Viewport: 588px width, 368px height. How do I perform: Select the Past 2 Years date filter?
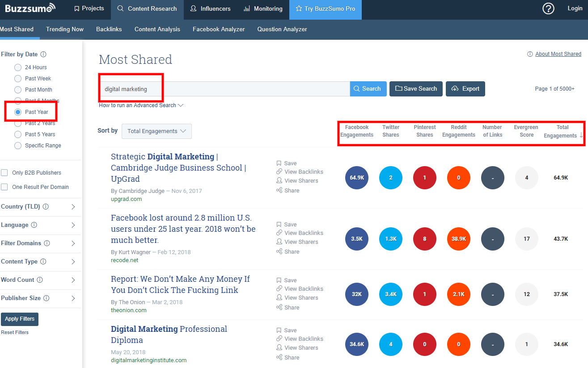pyautogui.click(x=18, y=123)
